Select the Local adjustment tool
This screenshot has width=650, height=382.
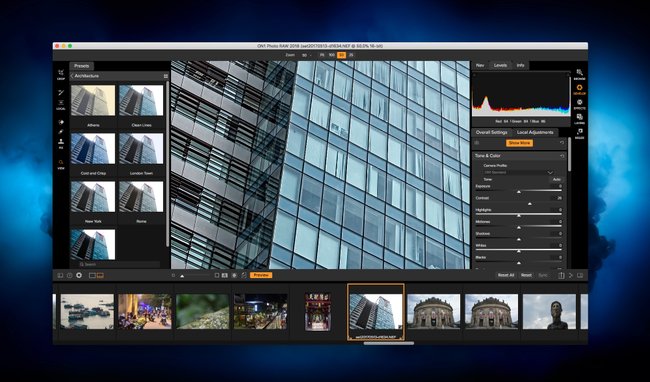61,105
